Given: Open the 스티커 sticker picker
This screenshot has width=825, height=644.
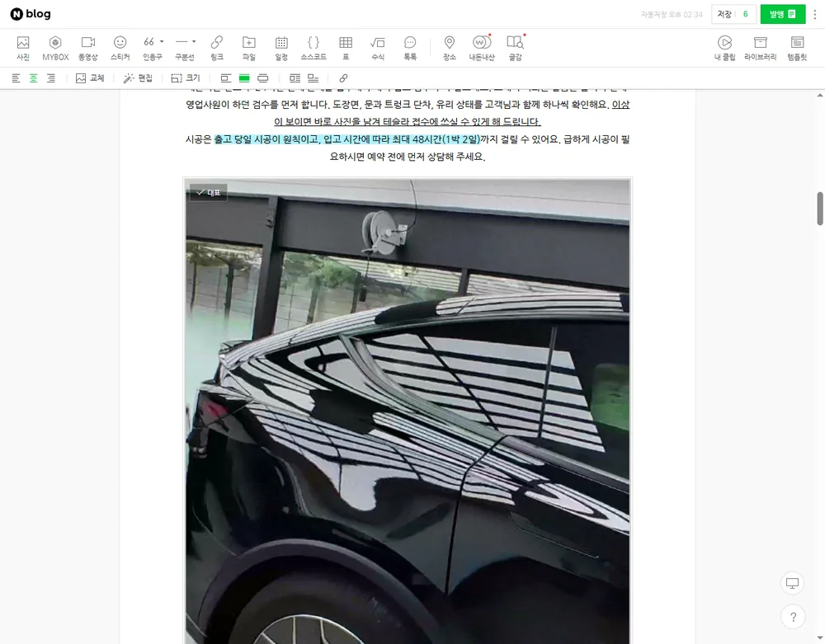Looking at the screenshot, I should [120, 48].
